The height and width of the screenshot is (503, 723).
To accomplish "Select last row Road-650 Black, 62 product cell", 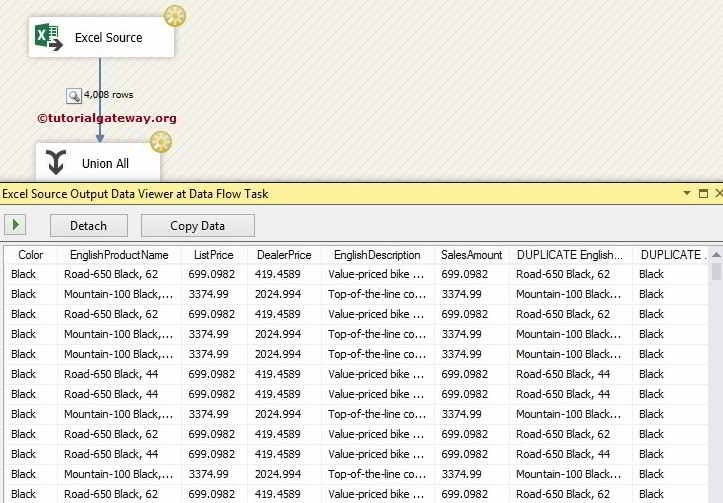I will click(119, 494).
